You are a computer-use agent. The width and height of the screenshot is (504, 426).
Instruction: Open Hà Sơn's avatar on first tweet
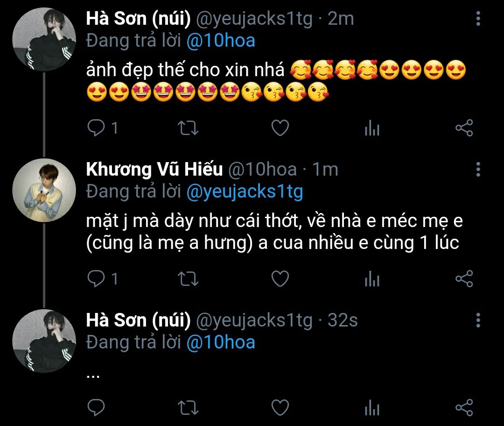coord(44,39)
